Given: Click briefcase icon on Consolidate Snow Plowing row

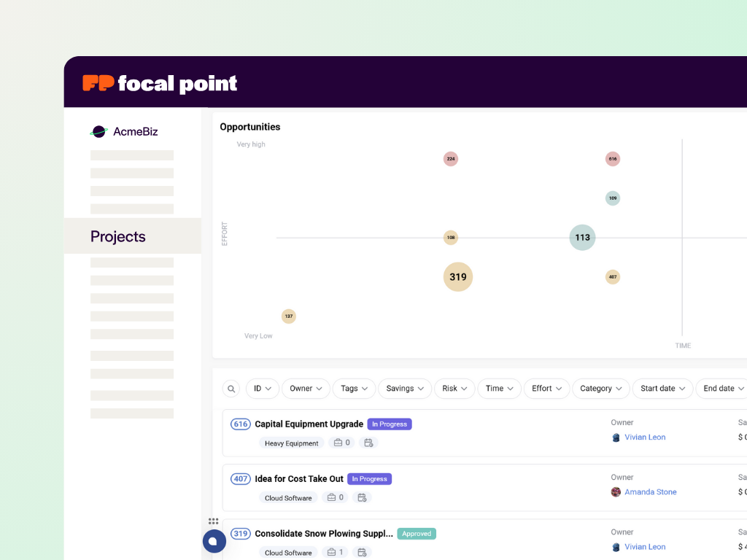Looking at the screenshot, I should (331, 552).
